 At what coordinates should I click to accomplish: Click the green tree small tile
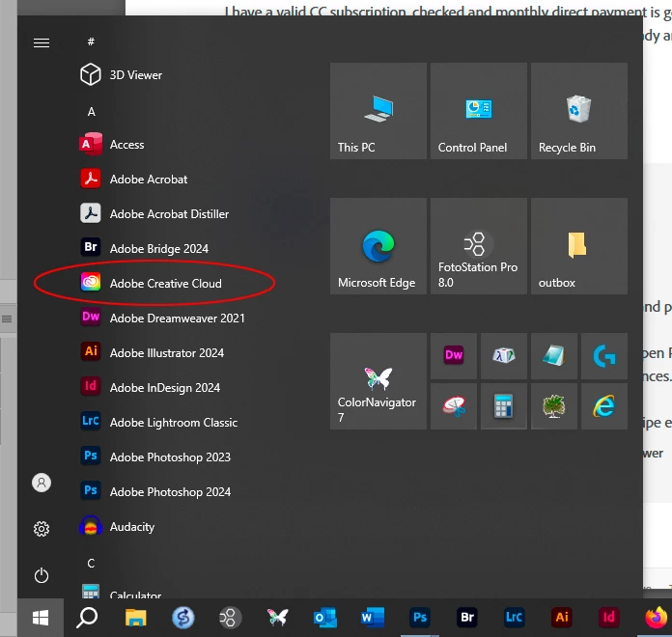[553, 406]
